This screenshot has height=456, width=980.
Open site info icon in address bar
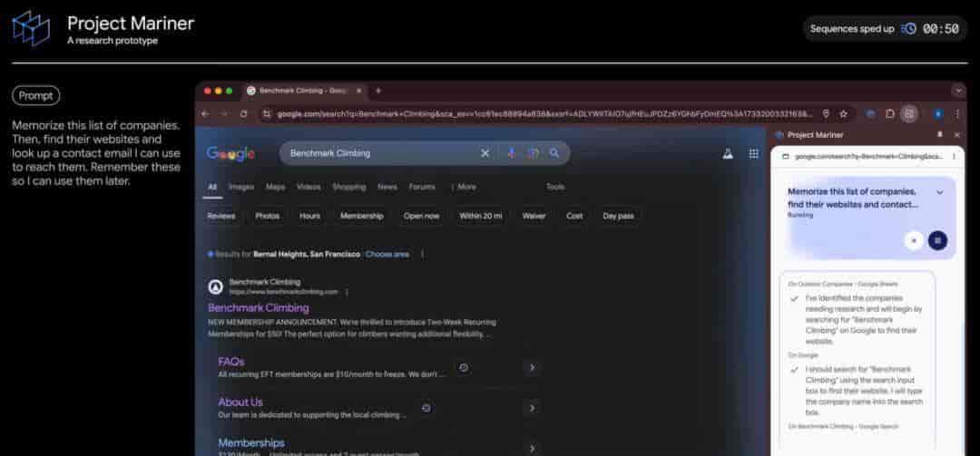tap(267, 113)
